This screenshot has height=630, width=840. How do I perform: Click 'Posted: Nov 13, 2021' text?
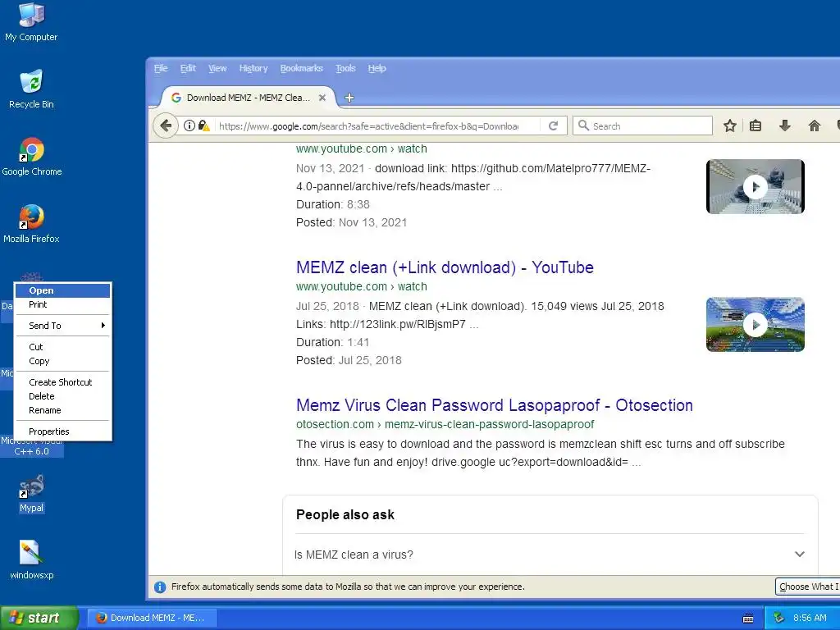[x=351, y=222]
